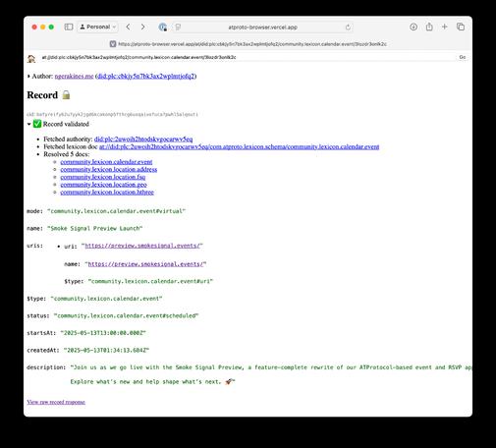Expand the Author disclosure triangle
Viewport: 496px width, 448px height.
pos(28,77)
